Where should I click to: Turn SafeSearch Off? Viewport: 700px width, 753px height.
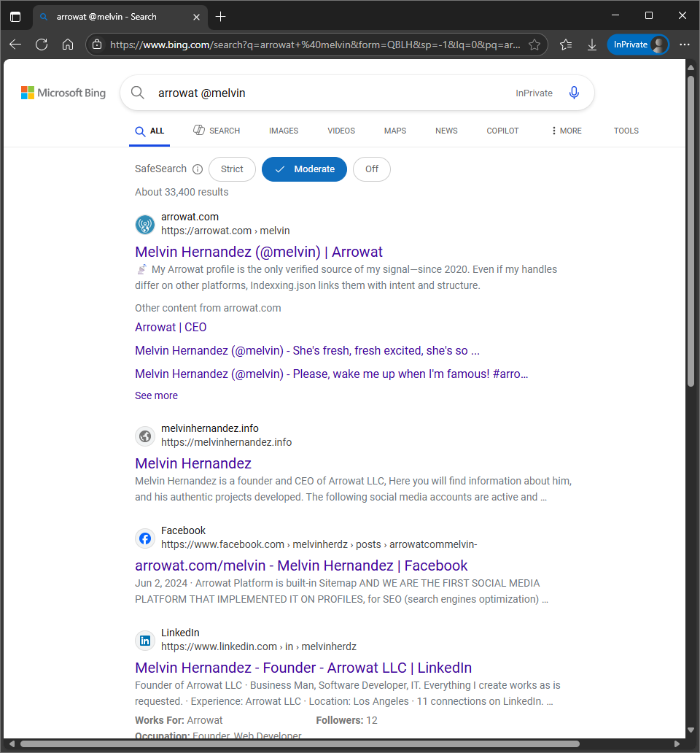(x=372, y=169)
